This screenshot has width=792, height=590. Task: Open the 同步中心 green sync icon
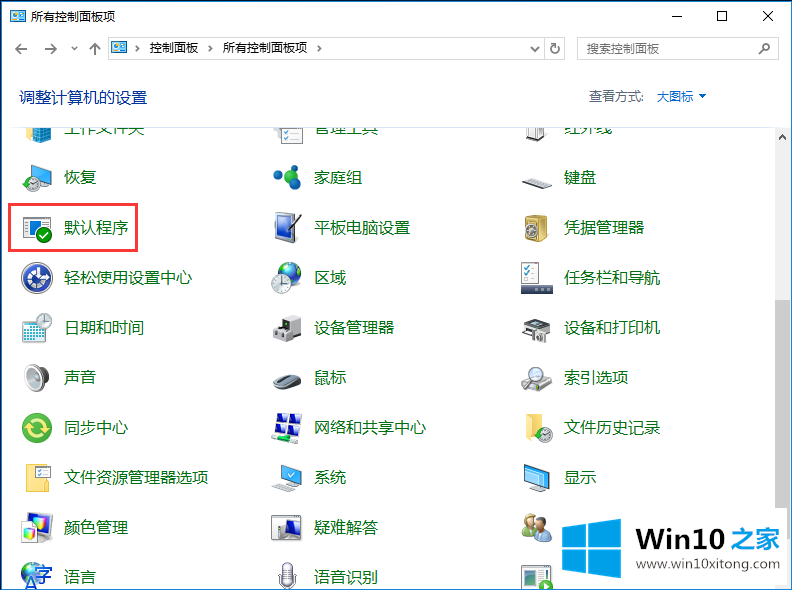tap(37, 428)
